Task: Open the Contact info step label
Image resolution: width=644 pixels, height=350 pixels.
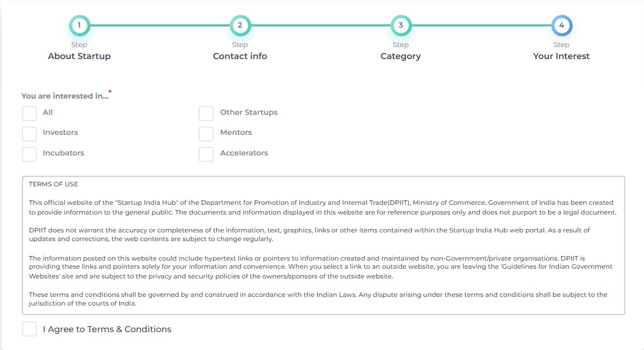Action: pyautogui.click(x=240, y=56)
